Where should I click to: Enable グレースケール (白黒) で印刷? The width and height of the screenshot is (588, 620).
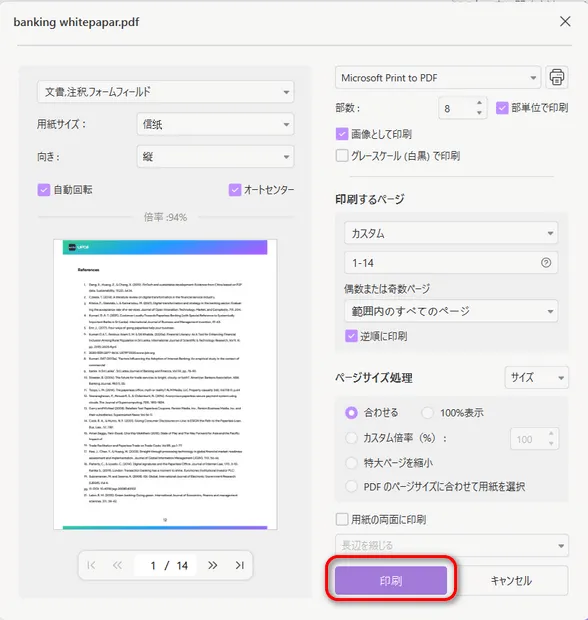click(x=342, y=155)
